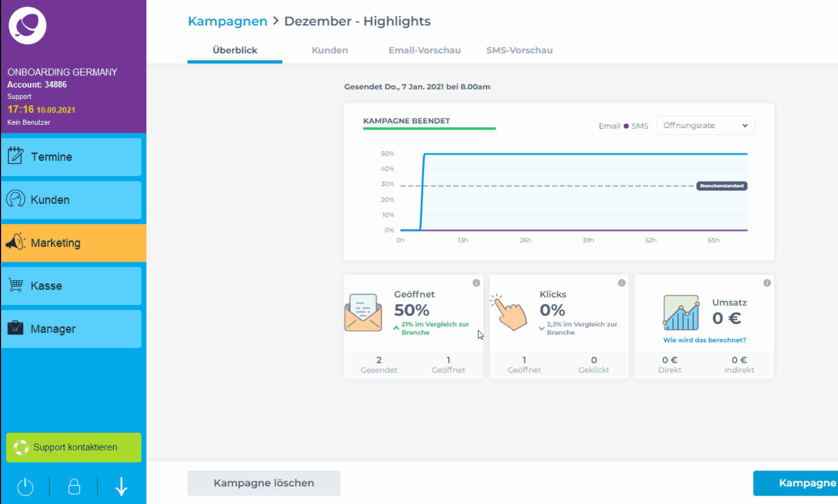
Task: Click the 'Geklickt' count
Action: pos(594,364)
